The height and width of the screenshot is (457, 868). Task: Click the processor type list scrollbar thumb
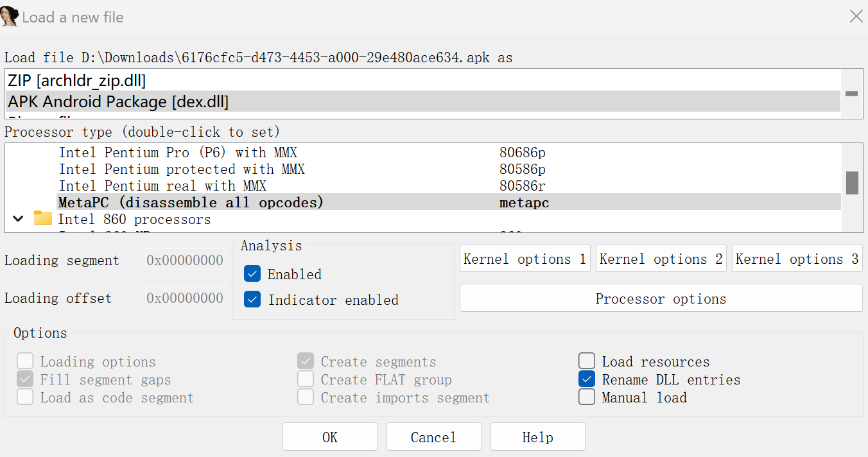(x=852, y=182)
